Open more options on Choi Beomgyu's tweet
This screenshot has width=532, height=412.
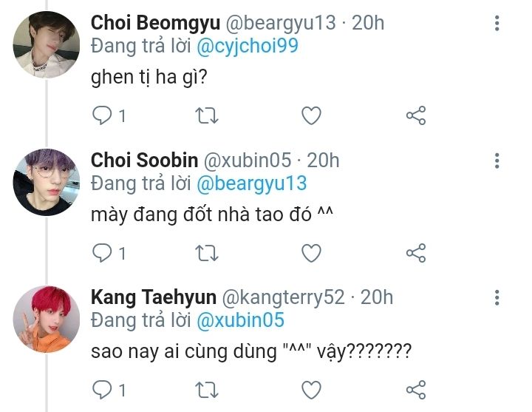point(497,22)
